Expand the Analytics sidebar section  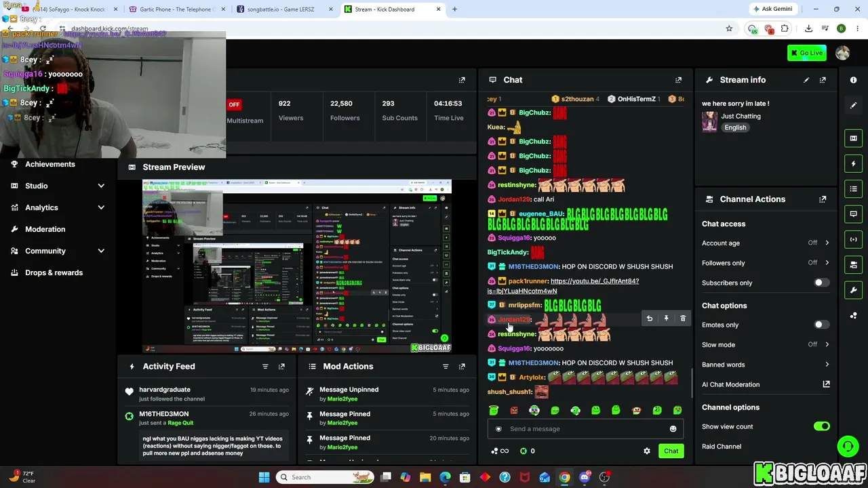pos(58,207)
